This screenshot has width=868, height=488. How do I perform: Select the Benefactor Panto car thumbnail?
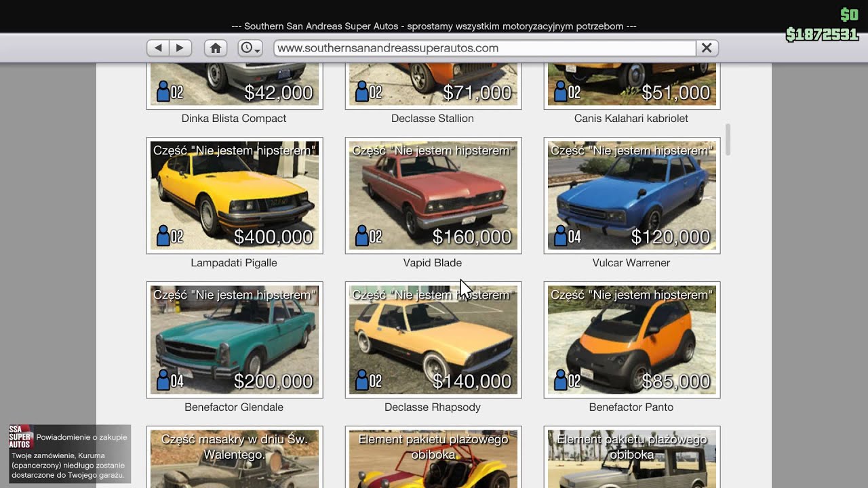pos(632,340)
